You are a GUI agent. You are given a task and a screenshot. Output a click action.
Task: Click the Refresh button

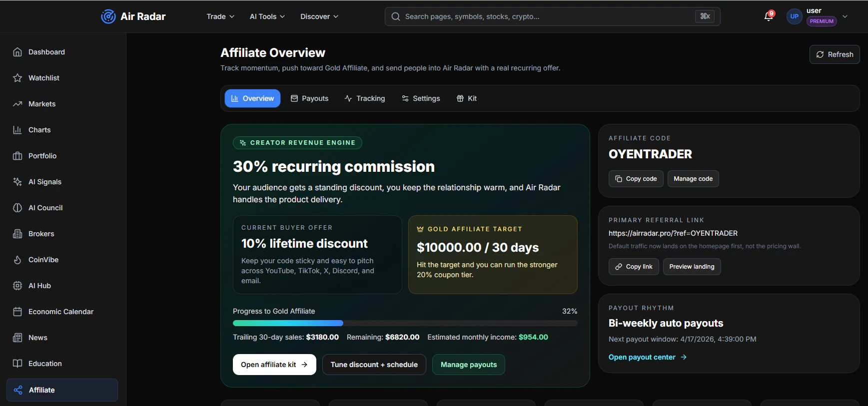(x=835, y=54)
